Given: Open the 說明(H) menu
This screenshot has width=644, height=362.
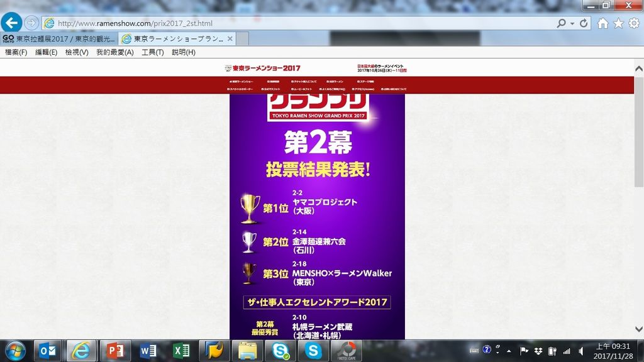Looking at the screenshot, I should pos(184,52).
